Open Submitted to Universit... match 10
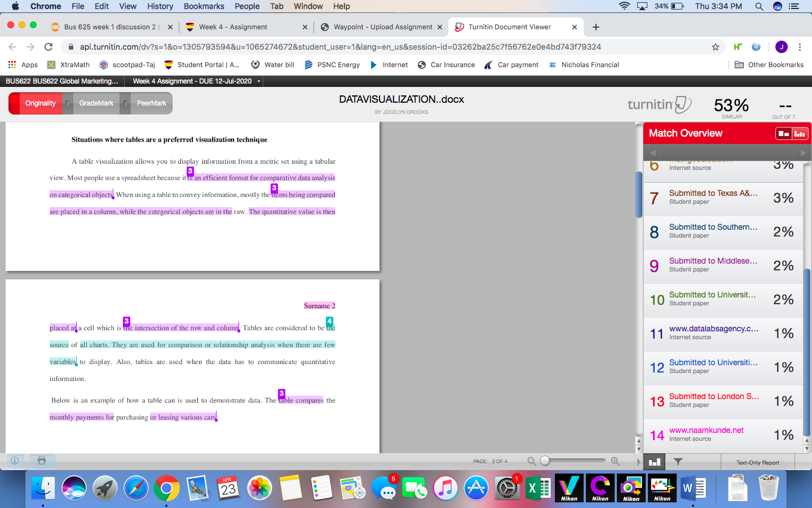The width and height of the screenshot is (812, 508). [723, 301]
